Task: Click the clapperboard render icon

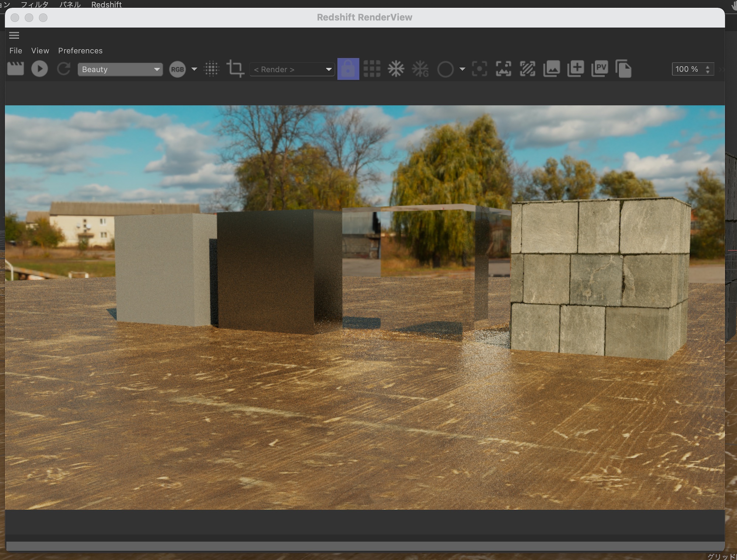Action: click(15, 69)
